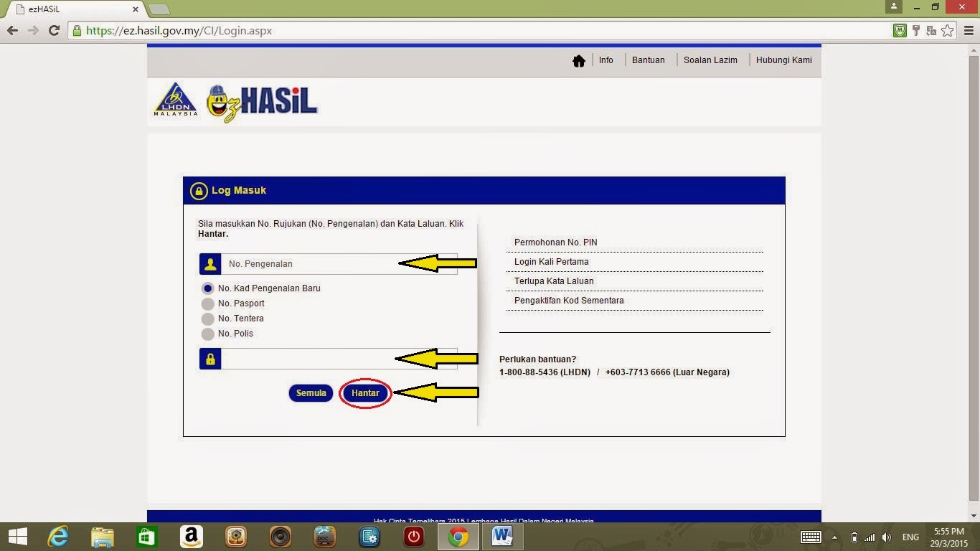Open the Login Kali Pertama link
The image size is (980, 551).
pyautogui.click(x=552, y=262)
